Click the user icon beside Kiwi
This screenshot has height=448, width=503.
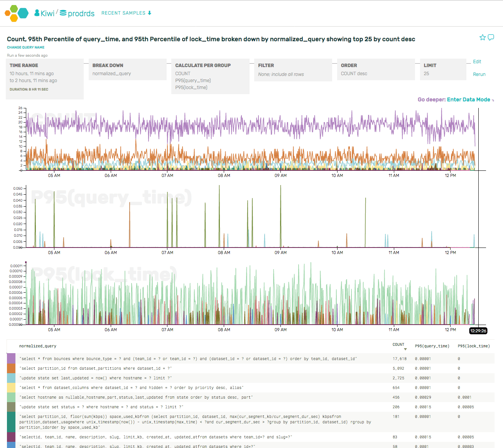pyautogui.click(x=37, y=12)
